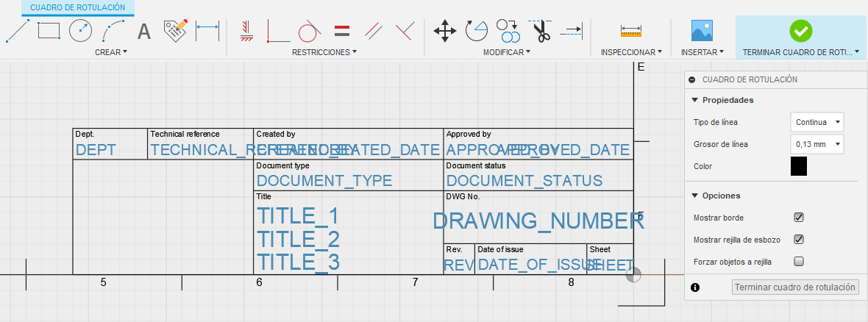
Task: Apply the Perpendicular constraint
Action: pos(279,31)
